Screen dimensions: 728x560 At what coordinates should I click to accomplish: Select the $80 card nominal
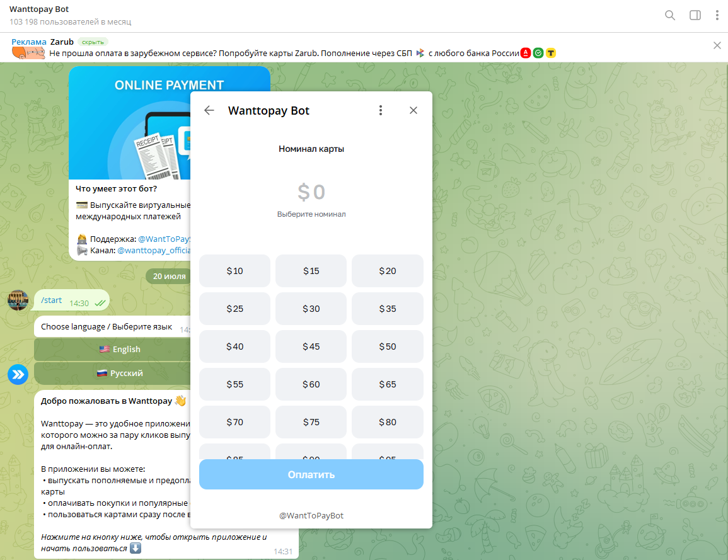click(387, 422)
